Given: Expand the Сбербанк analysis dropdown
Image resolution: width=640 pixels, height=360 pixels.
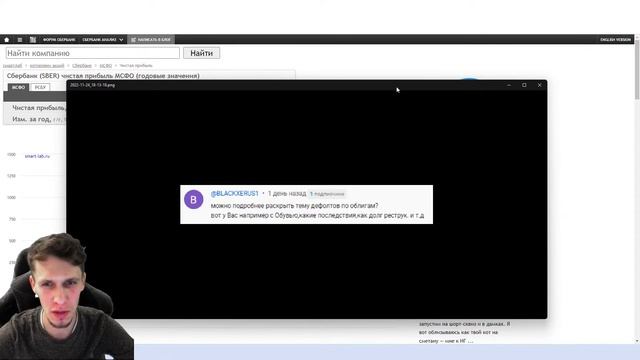Looking at the screenshot, I should (x=102, y=40).
